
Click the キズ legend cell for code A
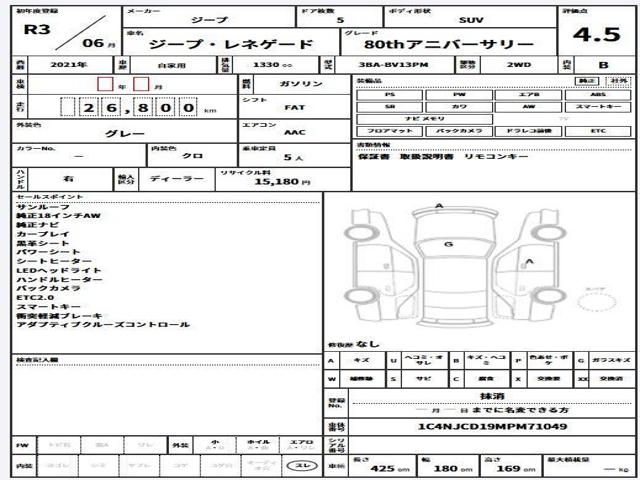coord(362,360)
